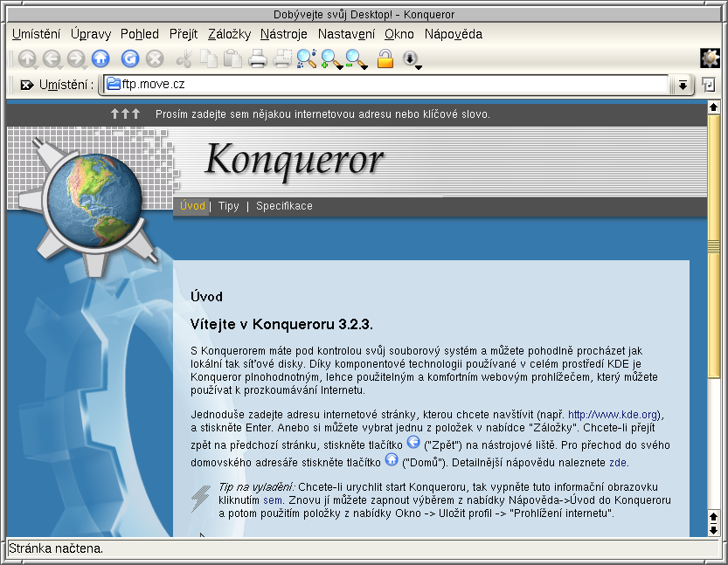The width and height of the screenshot is (728, 565).
Task: Click into the location field showing ftp.move.cz
Action: coord(385,85)
